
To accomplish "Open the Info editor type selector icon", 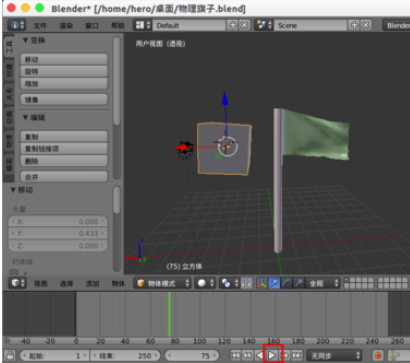I will click(17, 25).
